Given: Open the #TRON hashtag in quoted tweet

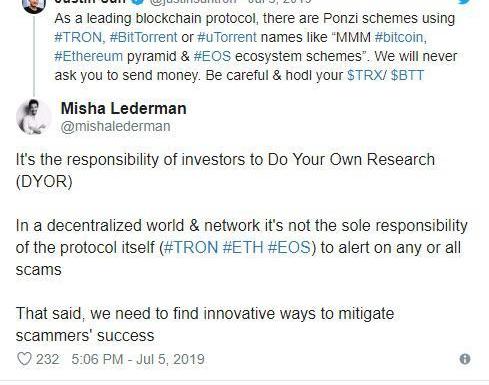Looking at the screenshot, I should click(x=80, y=37).
